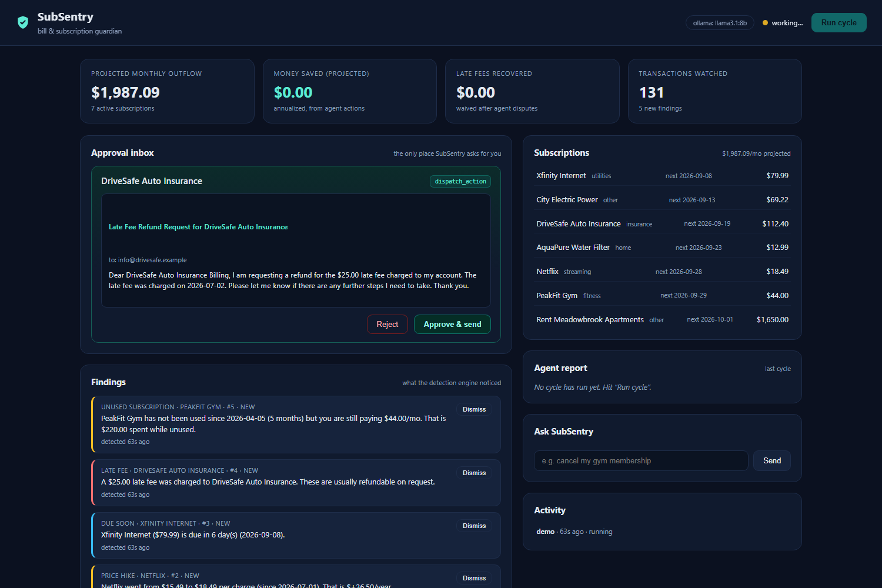Select the Xfinity Internet subscription row
This screenshot has height=588, width=882.
662,176
